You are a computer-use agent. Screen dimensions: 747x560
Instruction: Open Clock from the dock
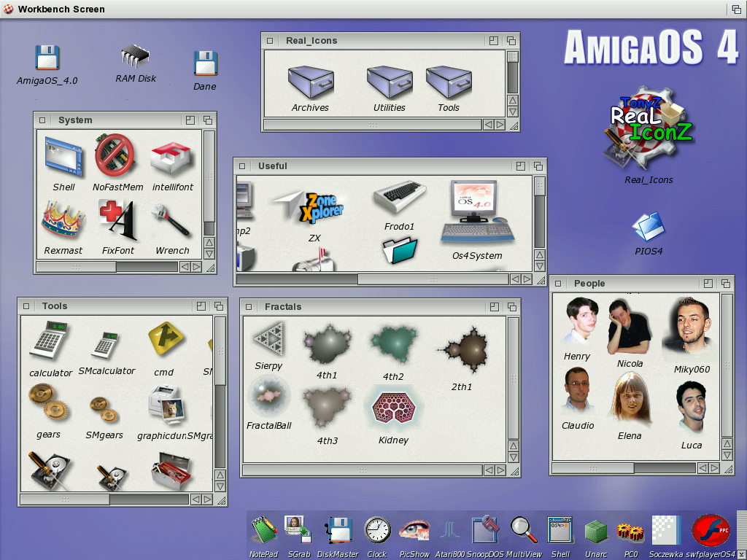click(x=377, y=531)
